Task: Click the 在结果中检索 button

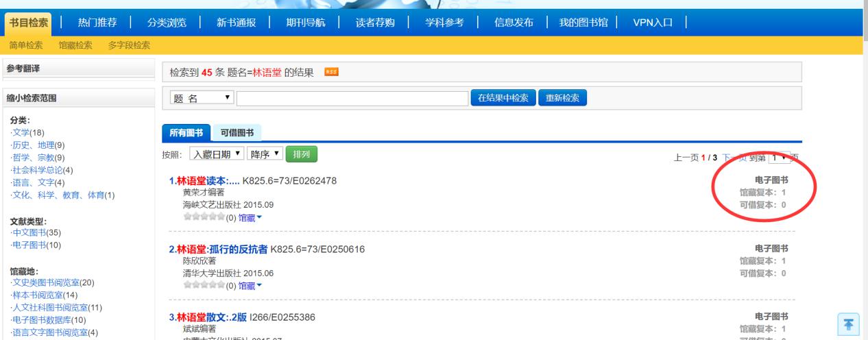Action: click(503, 98)
